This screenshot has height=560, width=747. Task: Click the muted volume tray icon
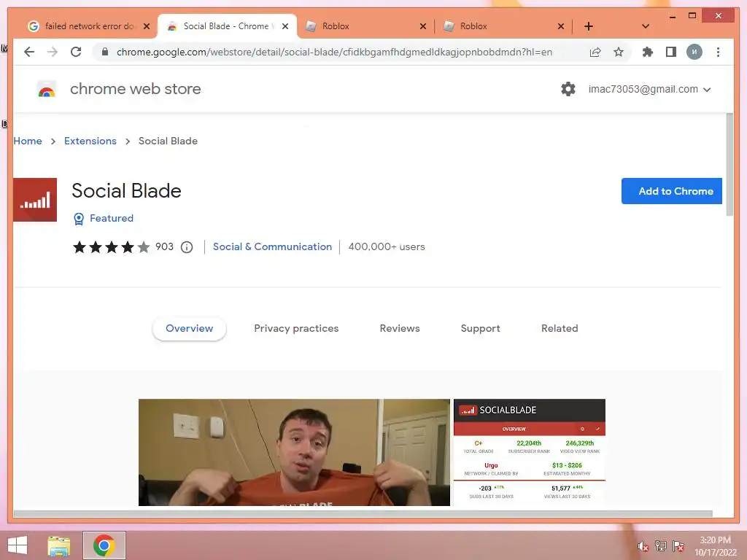point(643,546)
